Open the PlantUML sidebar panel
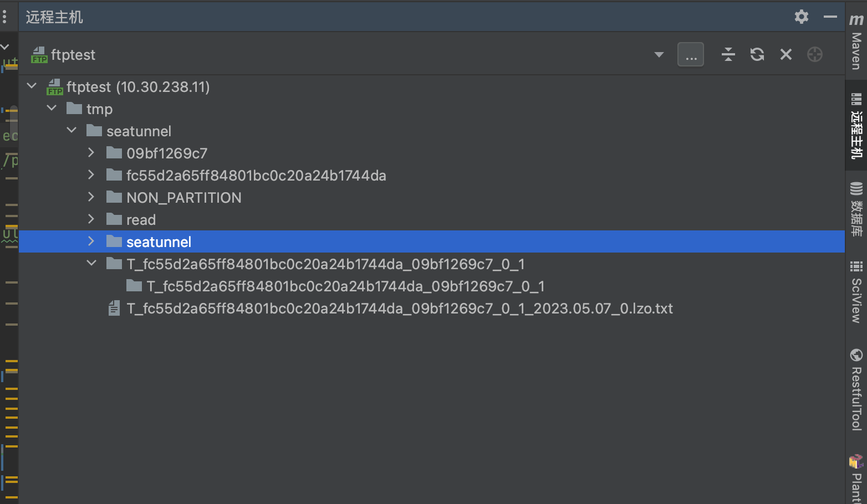 (856, 476)
